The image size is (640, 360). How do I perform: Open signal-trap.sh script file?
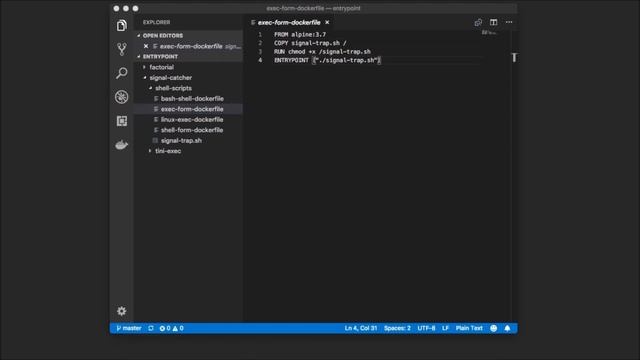click(189, 140)
